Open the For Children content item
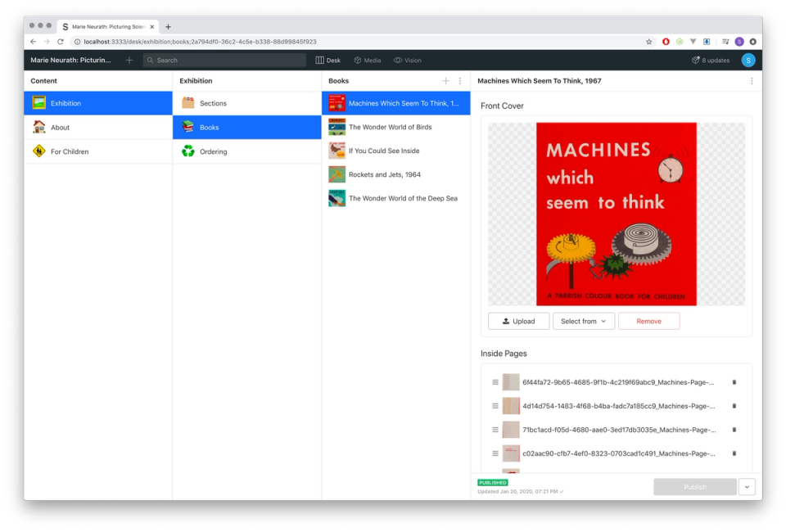786x532 pixels. pos(97,151)
